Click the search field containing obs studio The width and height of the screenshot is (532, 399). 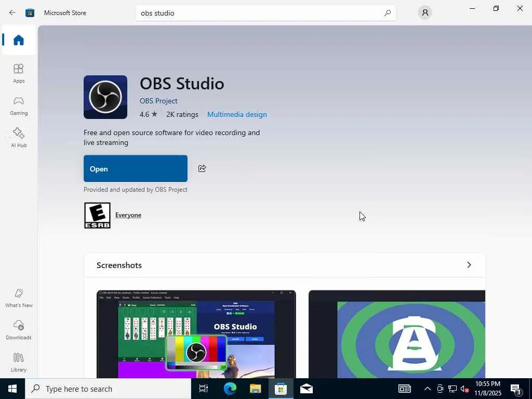[265, 13]
